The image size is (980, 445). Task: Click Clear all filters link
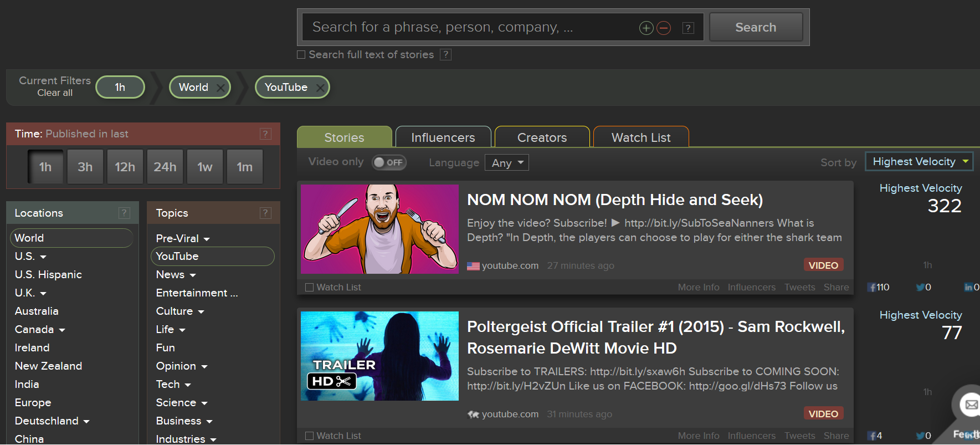tap(55, 93)
